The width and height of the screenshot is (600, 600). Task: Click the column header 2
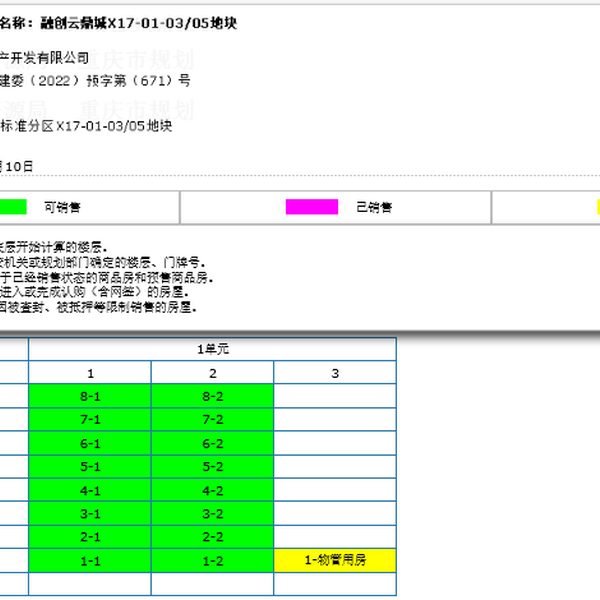coord(212,373)
